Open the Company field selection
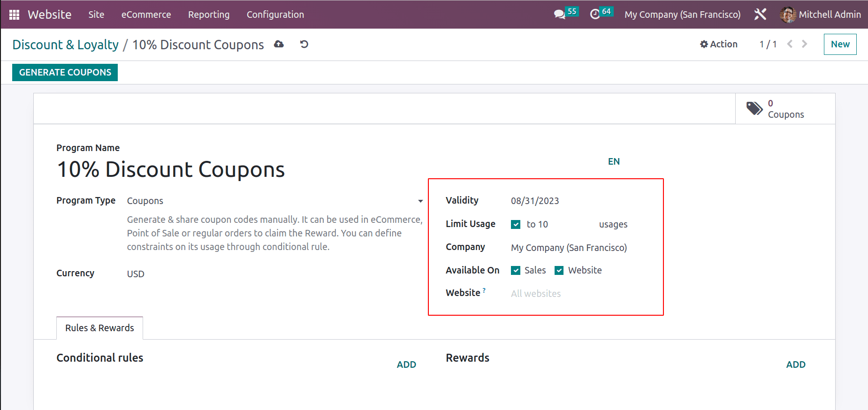Image resolution: width=868 pixels, height=410 pixels. click(x=569, y=248)
